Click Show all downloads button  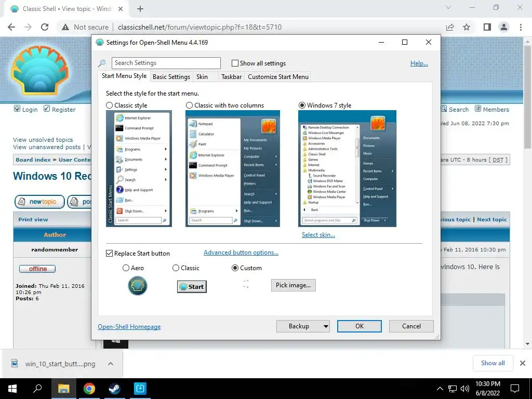click(x=493, y=363)
